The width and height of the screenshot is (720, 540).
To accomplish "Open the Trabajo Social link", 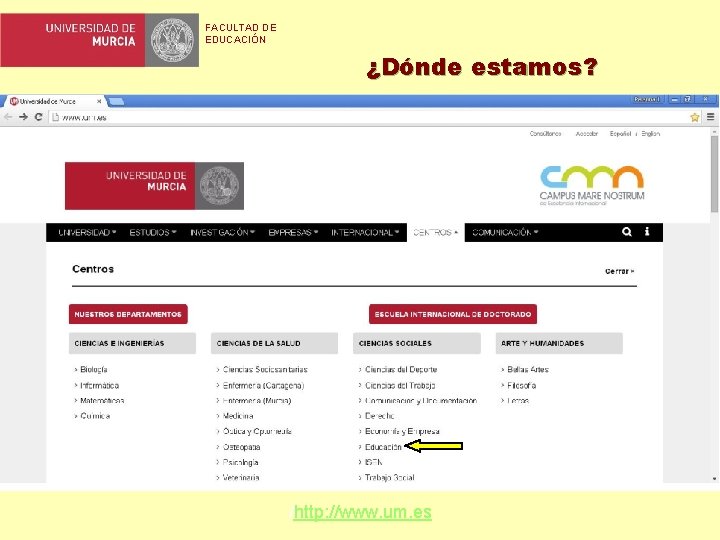I will click(x=389, y=478).
